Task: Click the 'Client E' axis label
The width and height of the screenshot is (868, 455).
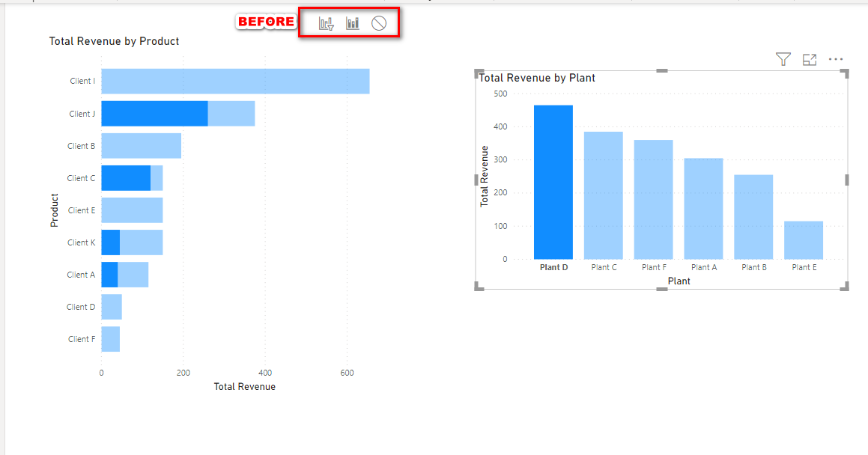Action: coord(82,210)
